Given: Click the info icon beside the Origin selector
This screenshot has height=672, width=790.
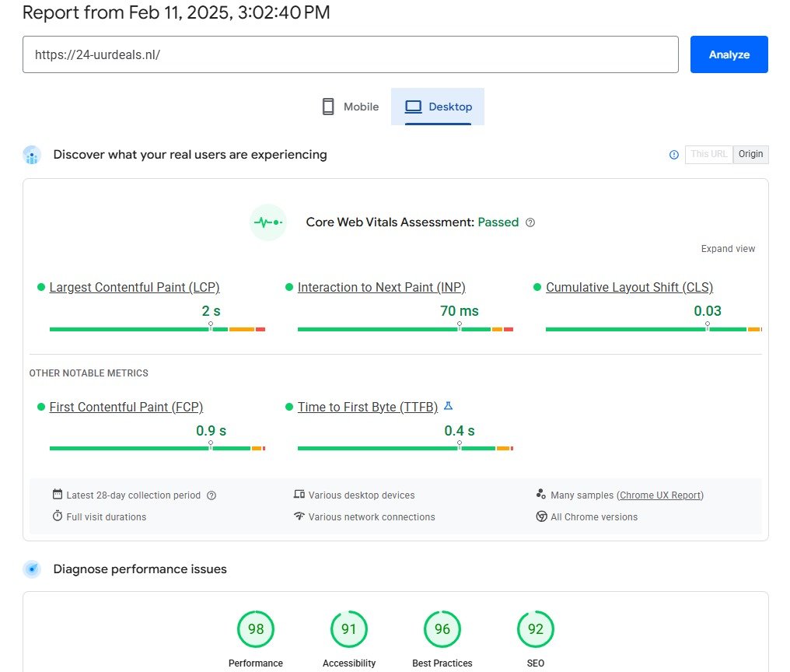Looking at the screenshot, I should point(673,155).
